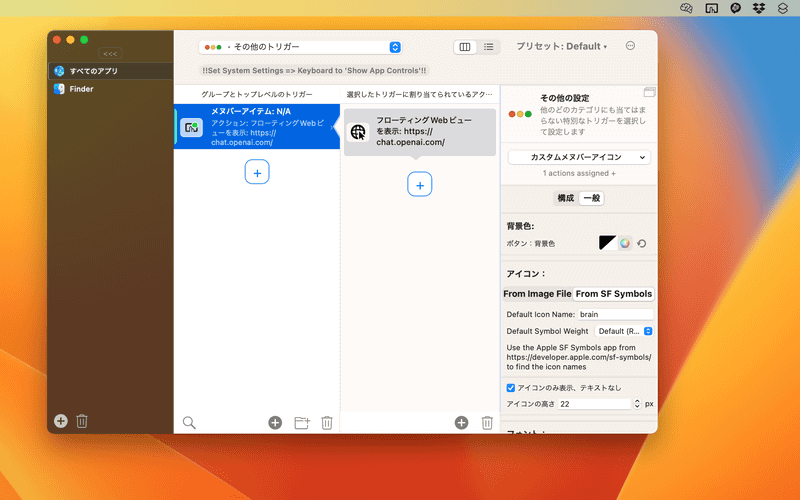Select すべてのアプリ in the sidebar
This screenshot has width=800, height=500.
(111, 71)
